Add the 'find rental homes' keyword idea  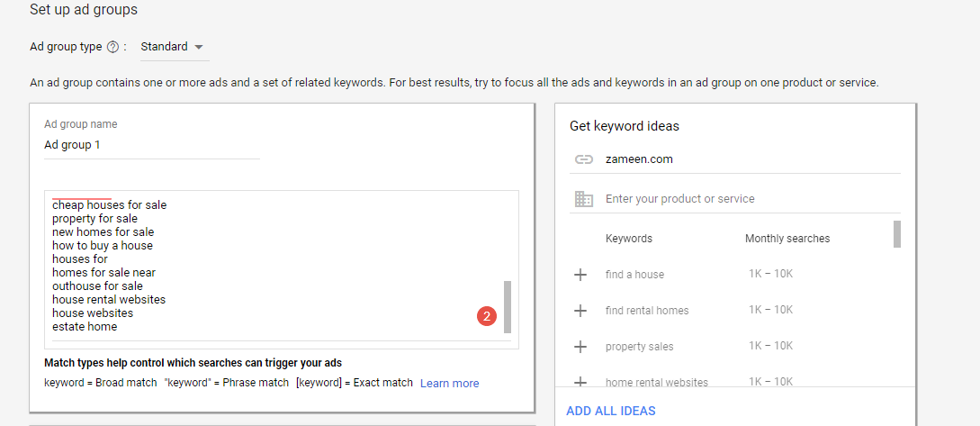580,311
